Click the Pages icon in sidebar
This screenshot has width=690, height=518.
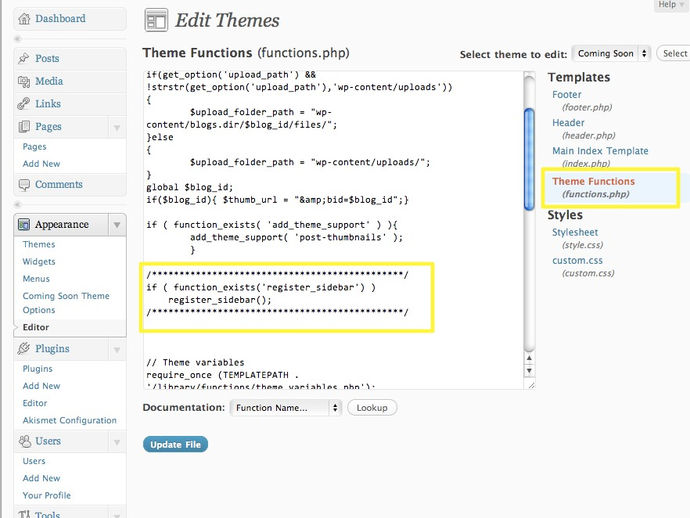[24, 127]
